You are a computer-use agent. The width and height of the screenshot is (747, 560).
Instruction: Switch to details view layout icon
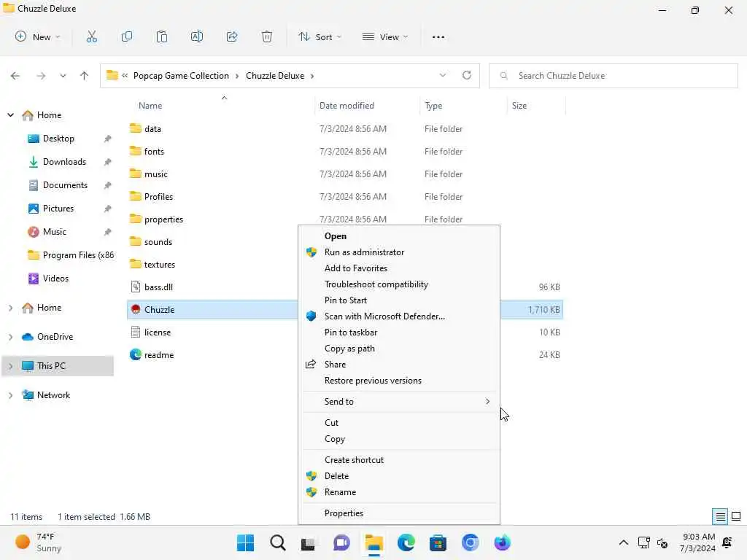click(720, 516)
